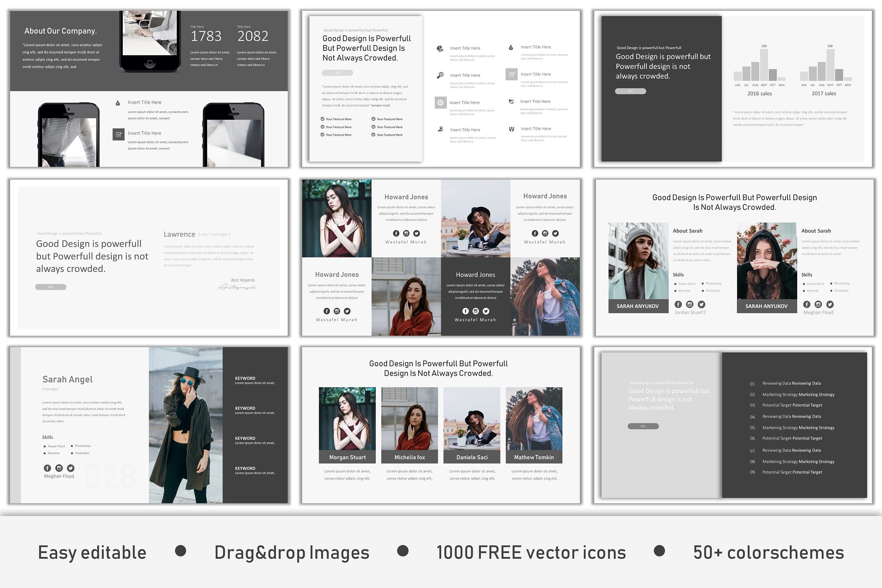The image size is (882, 588).
Task: Click the pie chart gears icon
Action: point(440,49)
